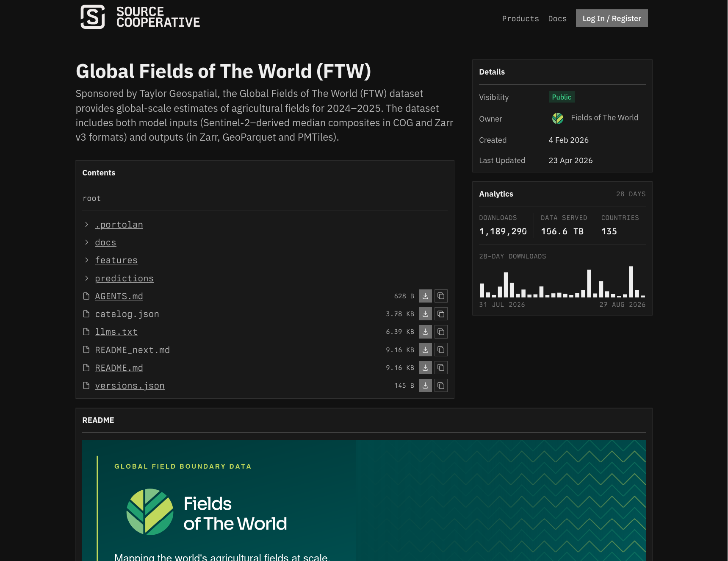The width and height of the screenshot is (728, 561).
Task: Expand the predictions folder chevron
Action: click(86, 278)
